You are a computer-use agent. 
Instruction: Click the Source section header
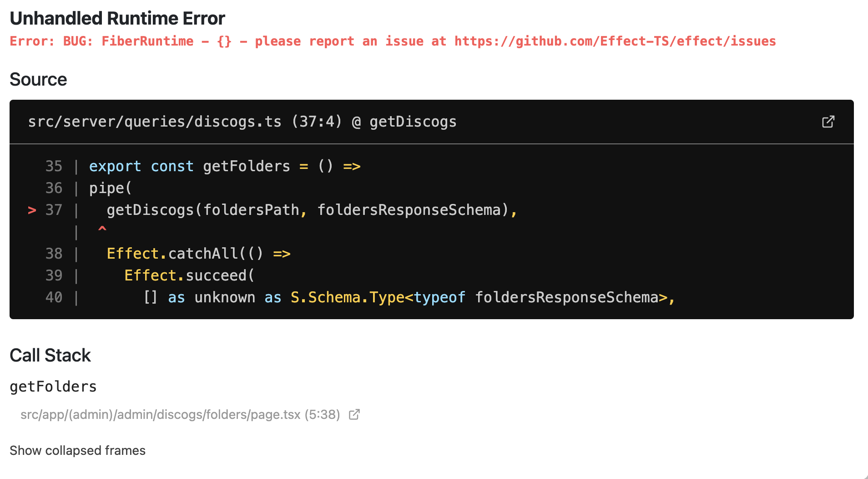[x=38, y=79]
